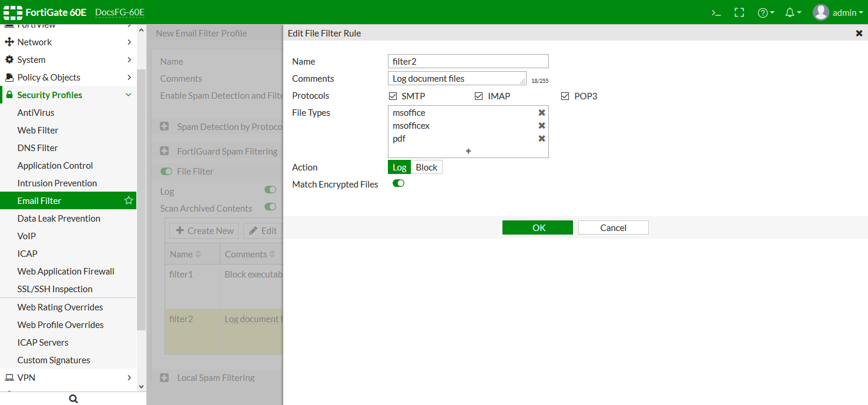Favorite Email Filter using the star icon

[128, 200]
